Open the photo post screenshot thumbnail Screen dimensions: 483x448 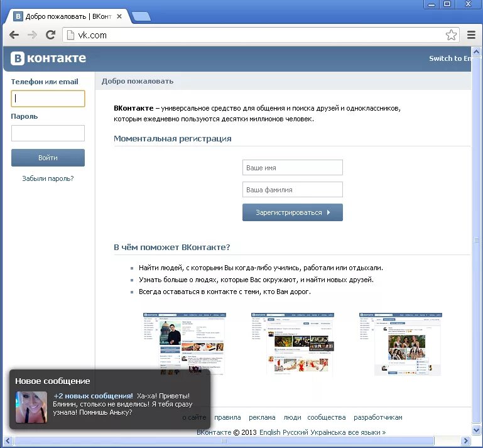tap(401, 344)
